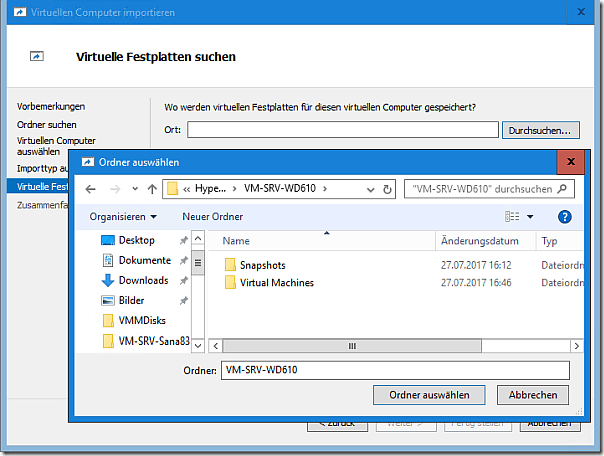The height and width of the screenshot is (456, 604).
Task: Click the Neuer Ordner button
Action: point(213,217)
